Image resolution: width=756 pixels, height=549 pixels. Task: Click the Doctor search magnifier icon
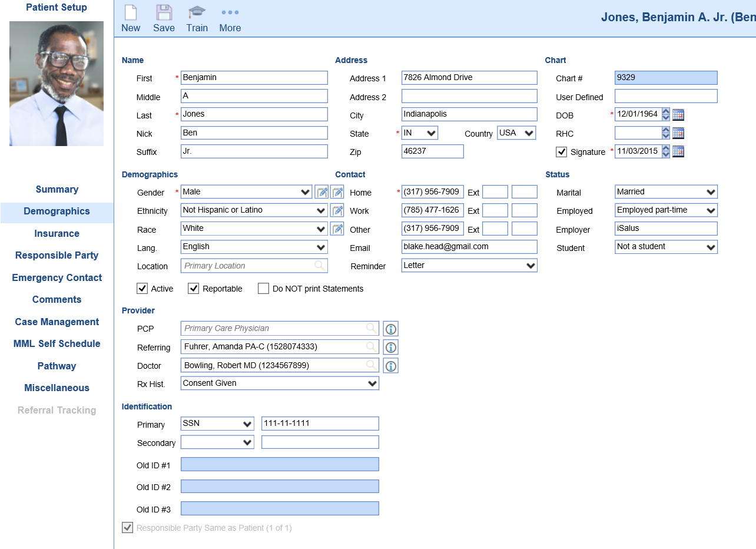point(372,365)
